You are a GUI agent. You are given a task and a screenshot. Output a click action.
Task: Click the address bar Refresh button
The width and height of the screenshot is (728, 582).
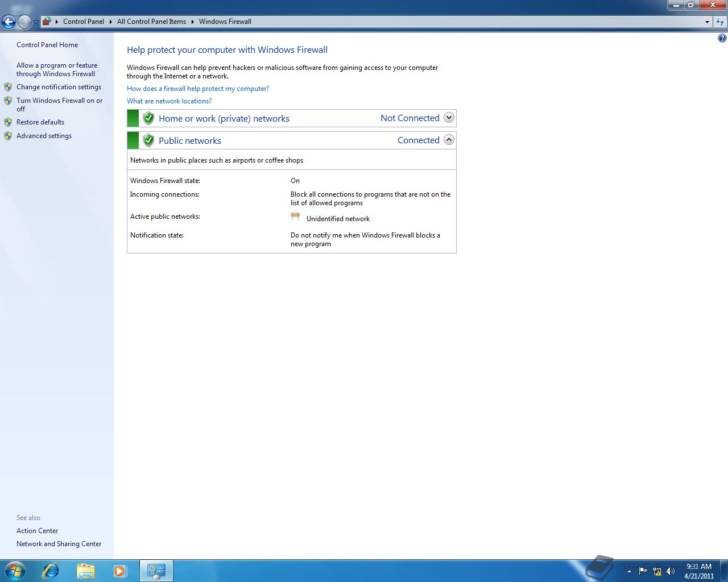pyautogui.click(x=720, y=22)
